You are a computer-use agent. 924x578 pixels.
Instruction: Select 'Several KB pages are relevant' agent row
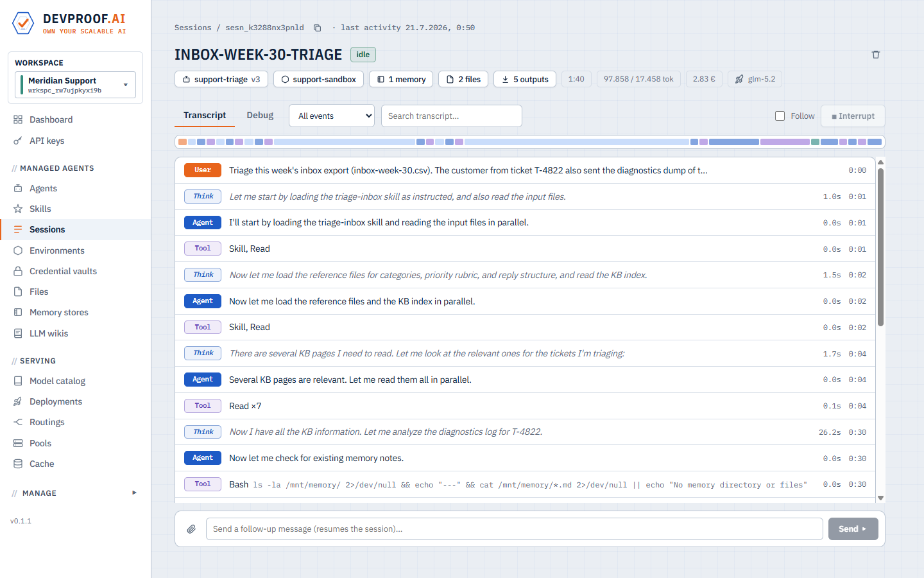coord(525,380)
